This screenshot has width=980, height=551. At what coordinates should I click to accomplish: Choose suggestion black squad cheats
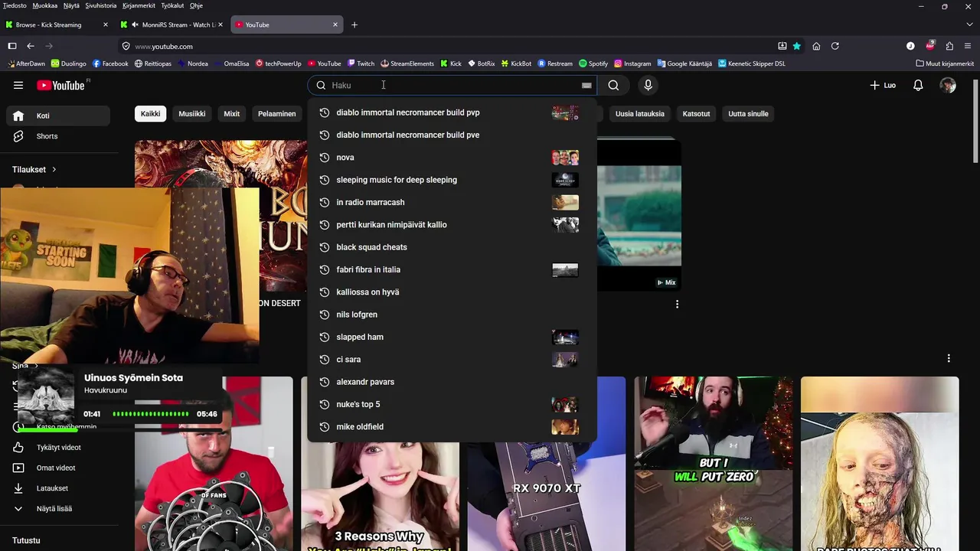(452, 247)
